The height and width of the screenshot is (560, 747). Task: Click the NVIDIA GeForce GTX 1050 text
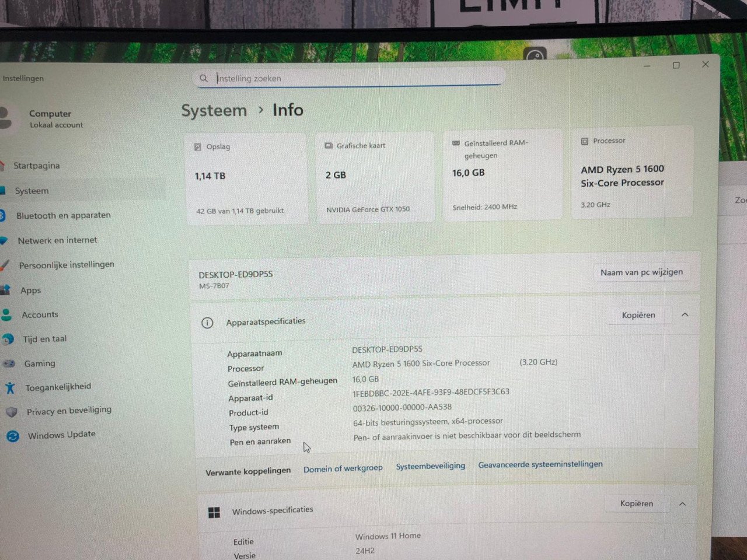point(368,209)
